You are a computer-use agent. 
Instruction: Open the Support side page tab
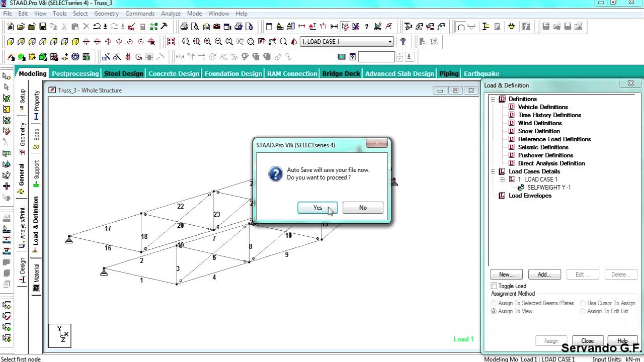point(36,173)
